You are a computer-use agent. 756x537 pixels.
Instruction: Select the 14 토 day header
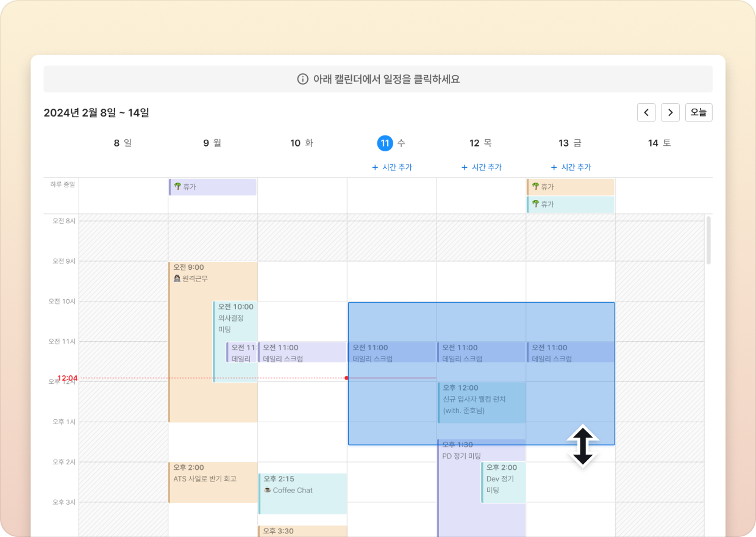[660, 143]
